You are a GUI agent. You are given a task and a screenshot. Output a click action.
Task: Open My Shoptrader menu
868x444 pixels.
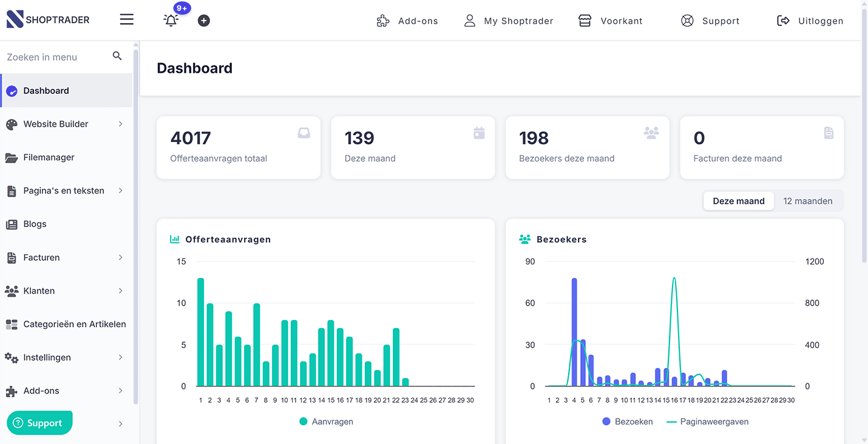(x=509, y=21)
